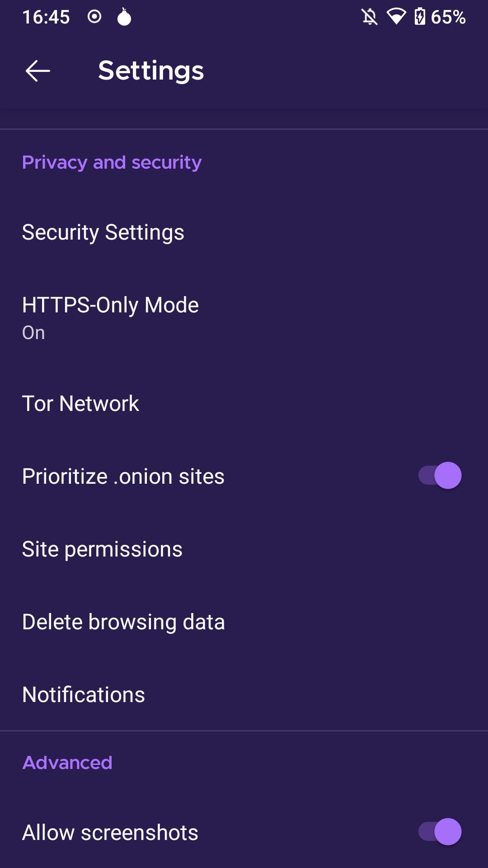Screen dimensions: 488x868
Task: Tap the 16:45 clock in status bar
Action: coord(46,17)
